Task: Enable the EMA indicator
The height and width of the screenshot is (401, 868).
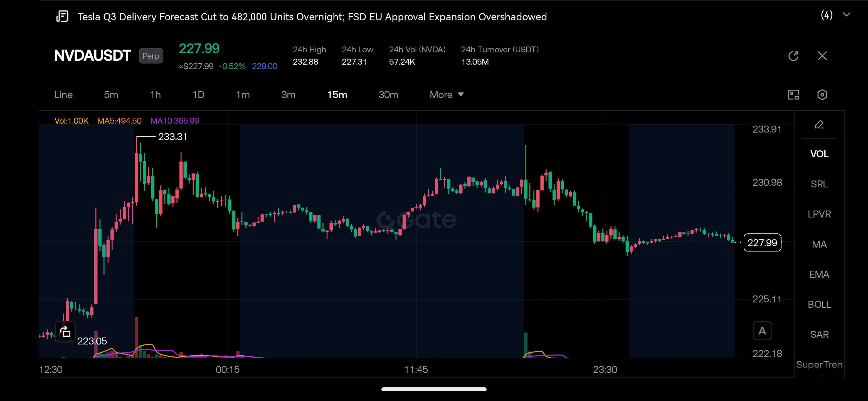Action: 819,274
